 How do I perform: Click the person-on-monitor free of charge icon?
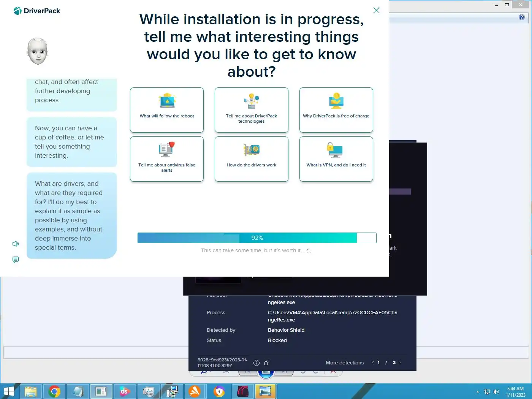(336, 101)
